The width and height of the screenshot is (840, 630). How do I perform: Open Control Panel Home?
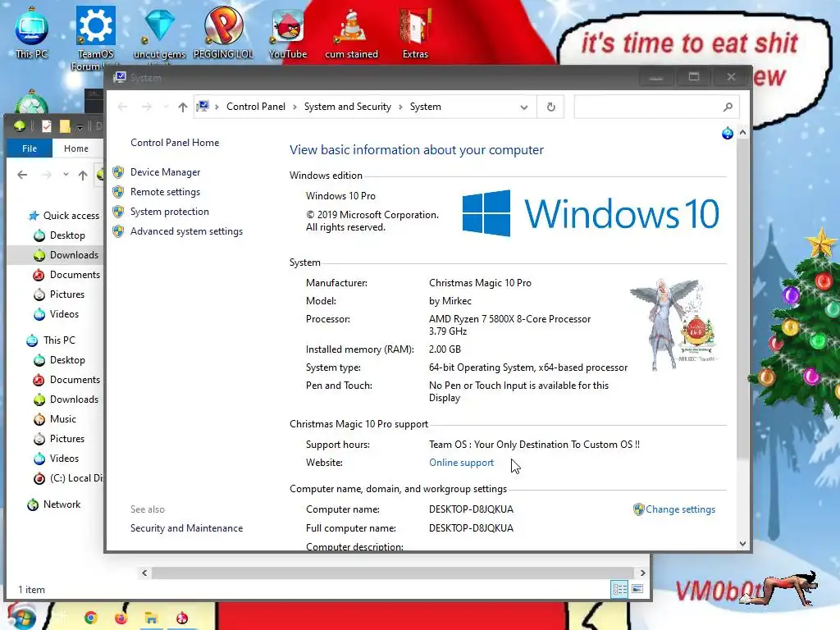point(175,143)
